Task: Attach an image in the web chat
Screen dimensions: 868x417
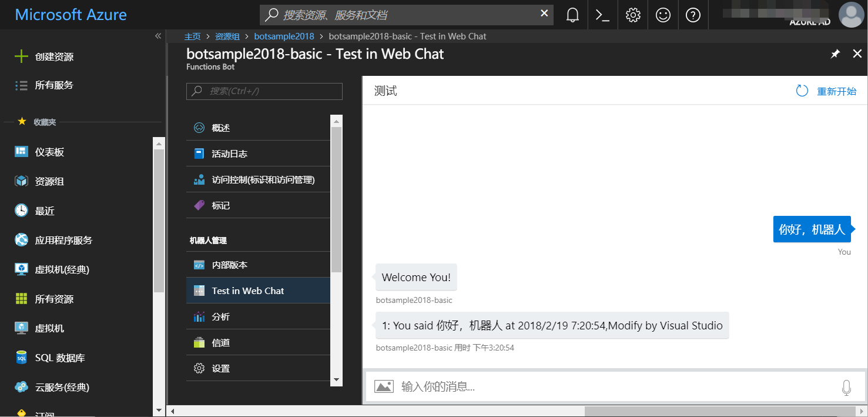Action: point(384,386)
